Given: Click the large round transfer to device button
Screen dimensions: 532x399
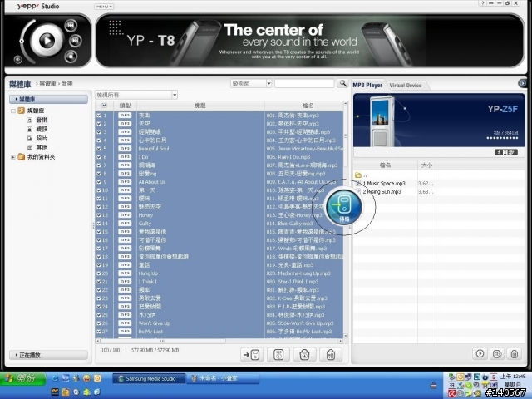Looking at the screenshot, I should (x=344, y=207).
